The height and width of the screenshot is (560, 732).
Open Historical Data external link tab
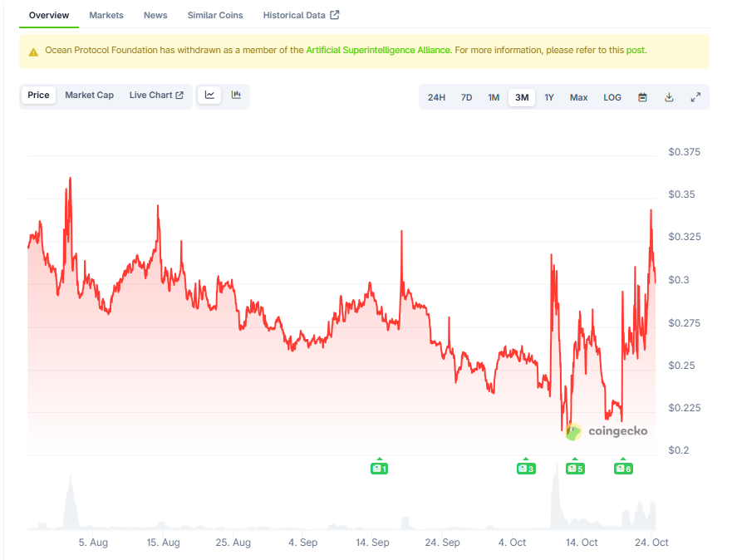pos(301,15)
